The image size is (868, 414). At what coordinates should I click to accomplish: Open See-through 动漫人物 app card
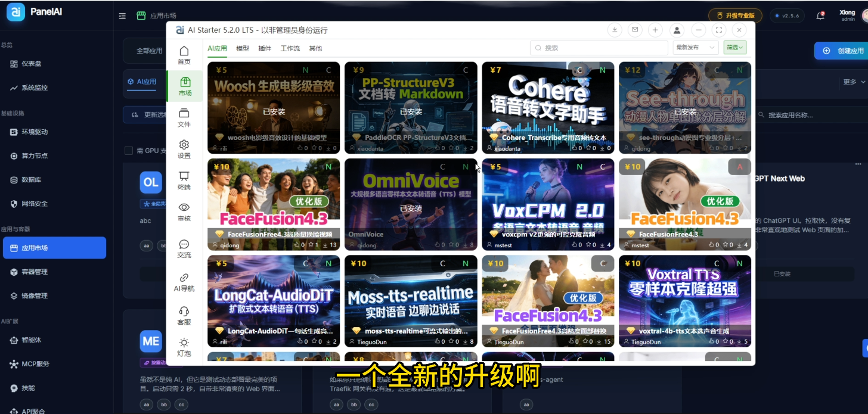[685, 108]
